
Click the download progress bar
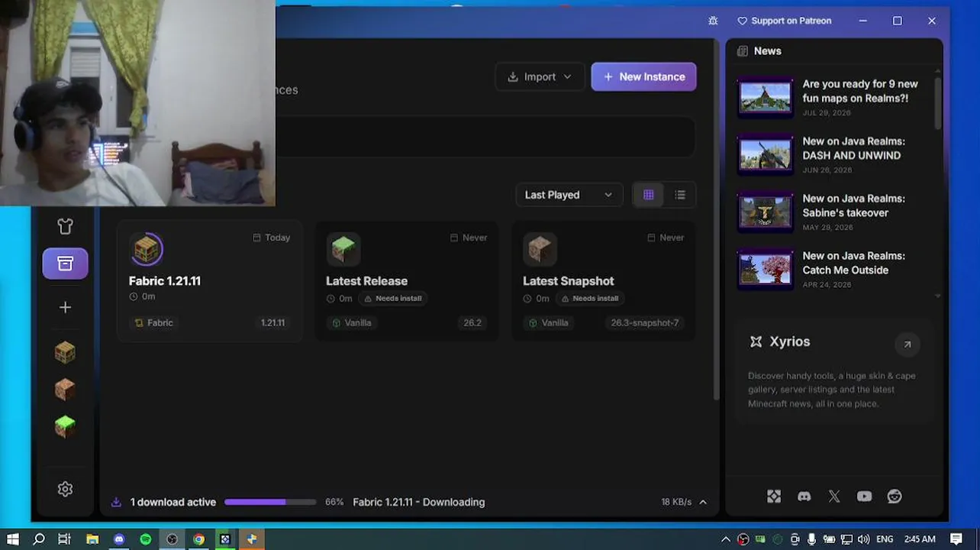pyautogui.click(x=270, y=502)
